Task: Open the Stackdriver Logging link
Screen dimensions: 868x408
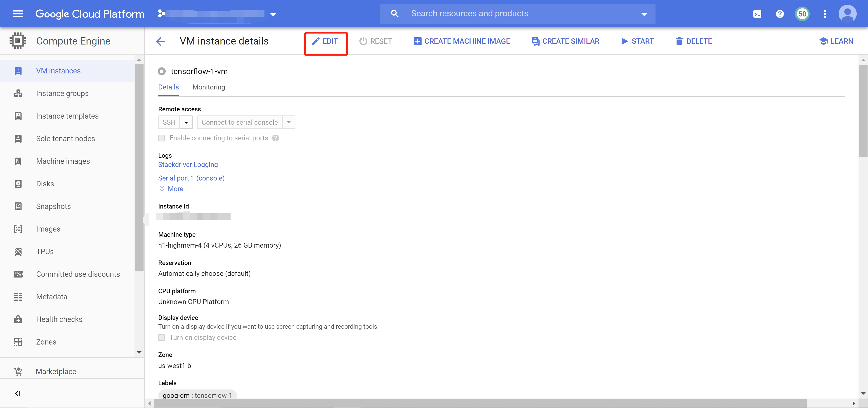Action: point(188,165)
